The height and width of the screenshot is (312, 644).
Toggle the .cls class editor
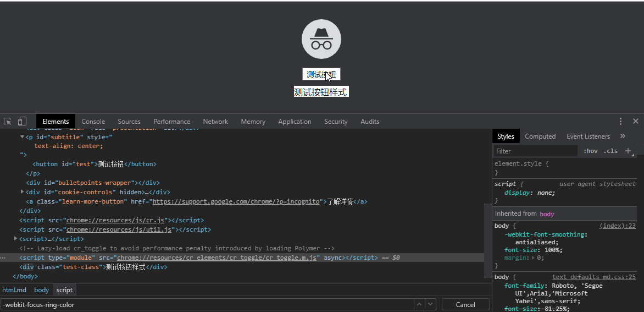point(610,151)
